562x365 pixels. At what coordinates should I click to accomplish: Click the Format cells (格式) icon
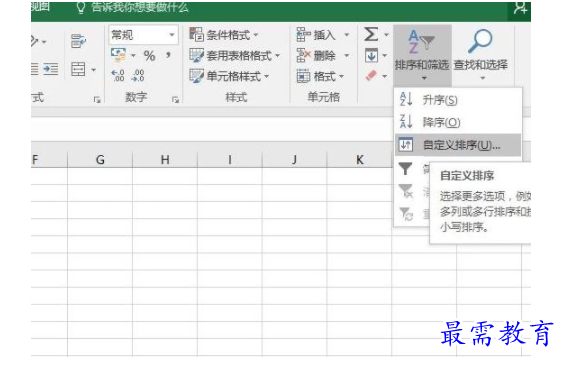tap(303, 76)
